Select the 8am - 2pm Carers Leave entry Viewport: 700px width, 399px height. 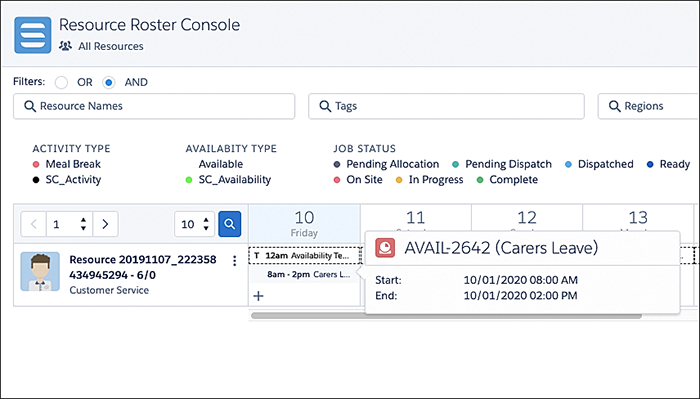click(x=304, y=274)
